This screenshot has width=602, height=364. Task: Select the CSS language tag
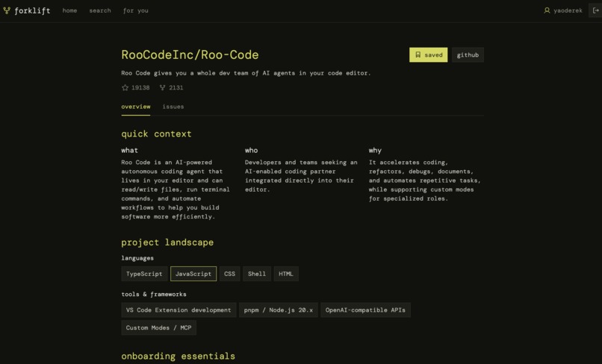pos(229,274)
